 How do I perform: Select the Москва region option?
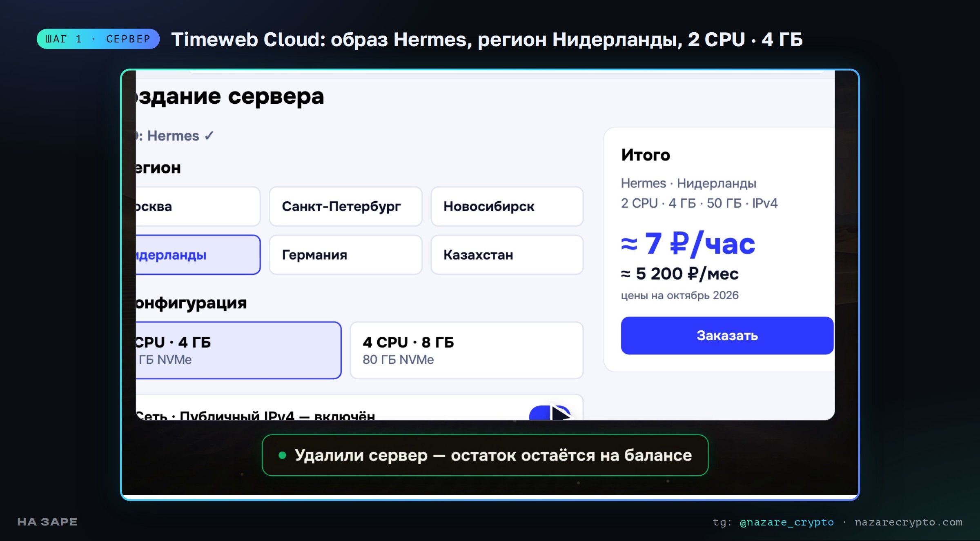pyautogui.click(x=198, y=206)
